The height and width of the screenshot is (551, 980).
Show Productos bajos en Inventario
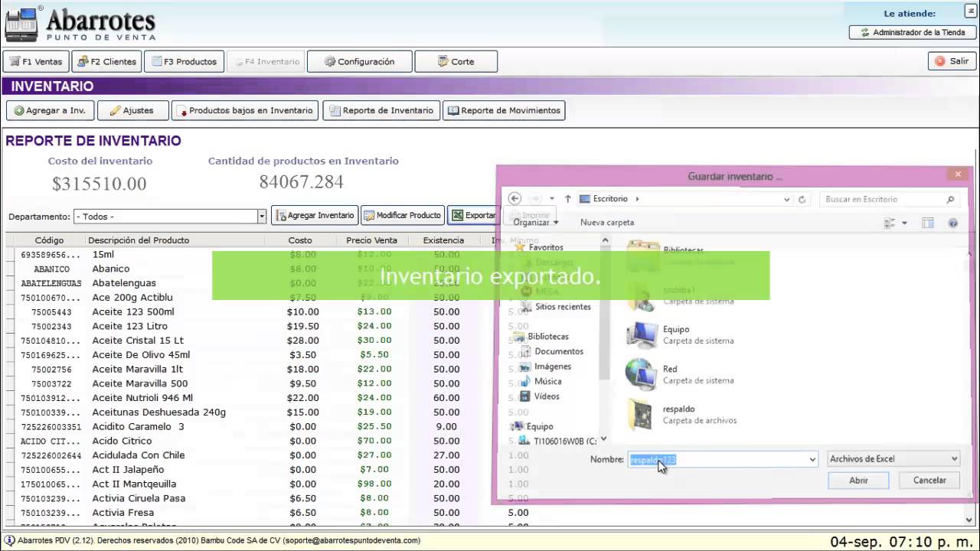coord(245,110)
